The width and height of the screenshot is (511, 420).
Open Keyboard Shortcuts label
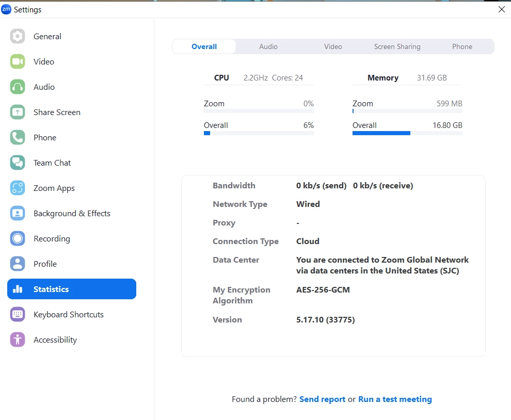tap(69, 315)
